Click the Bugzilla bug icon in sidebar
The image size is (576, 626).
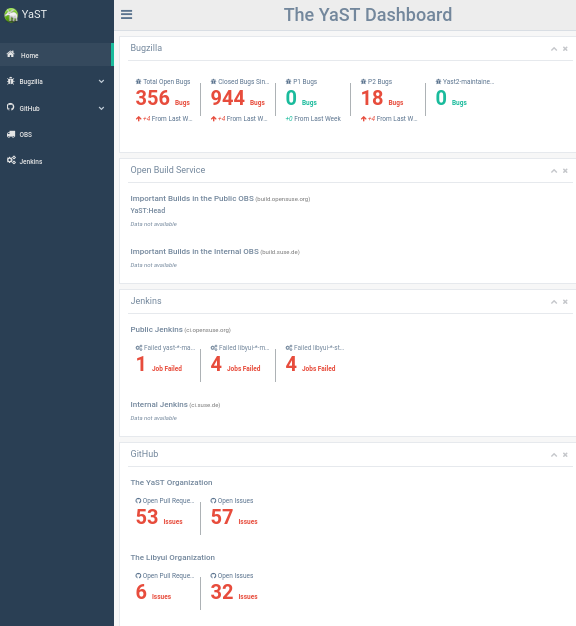pyautogui.click(x=10, y=81)
